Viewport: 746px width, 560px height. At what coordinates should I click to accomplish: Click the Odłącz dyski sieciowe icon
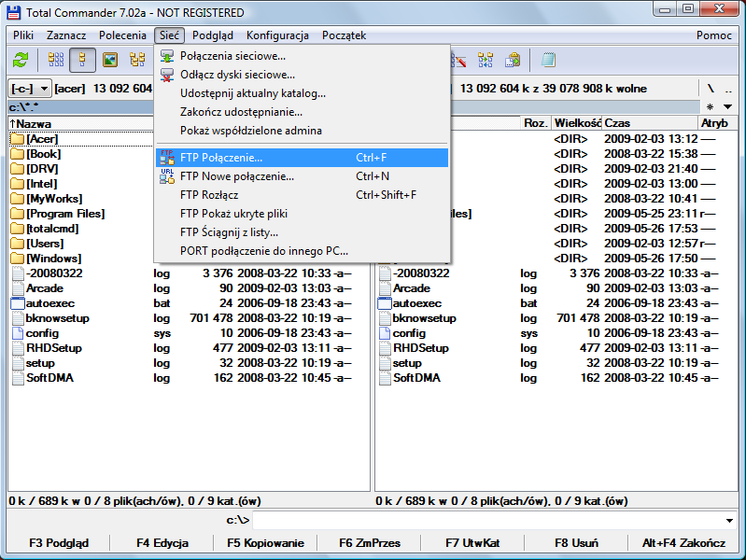[x=167, y=75]
